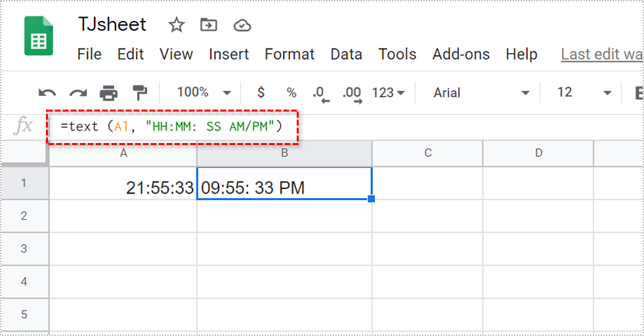Open the font size 12 dropdown
644x336 pixels.
(584, 93)
